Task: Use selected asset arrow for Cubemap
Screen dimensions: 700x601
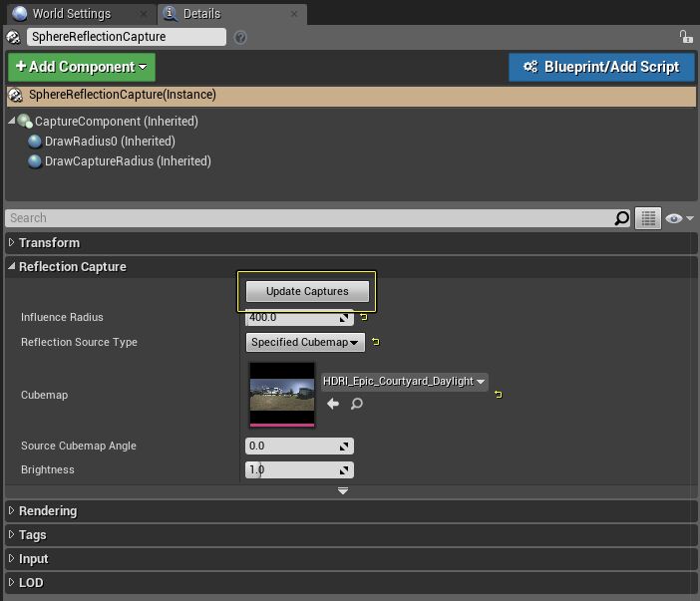Action: (333, 404)
